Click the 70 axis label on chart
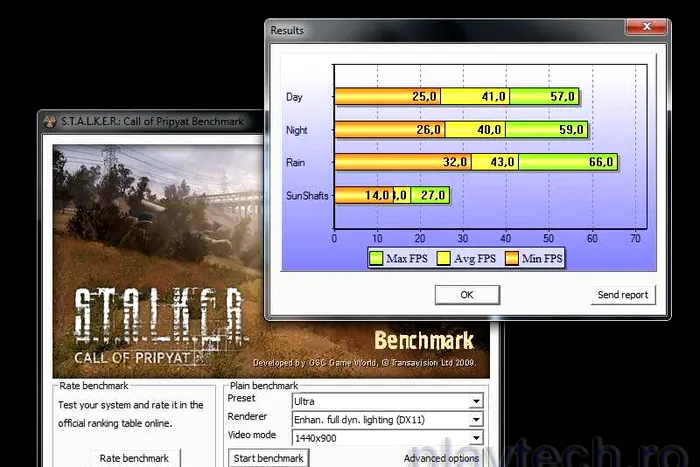 coord(635,238)
